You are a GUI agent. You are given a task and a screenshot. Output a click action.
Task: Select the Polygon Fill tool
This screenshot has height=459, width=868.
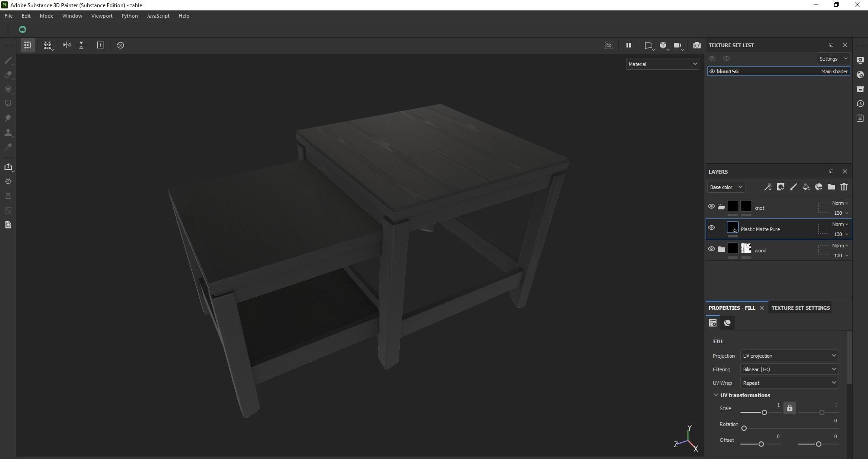8,104
